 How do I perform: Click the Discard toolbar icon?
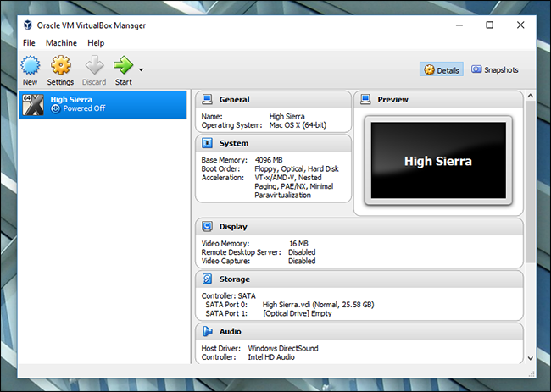94,65
